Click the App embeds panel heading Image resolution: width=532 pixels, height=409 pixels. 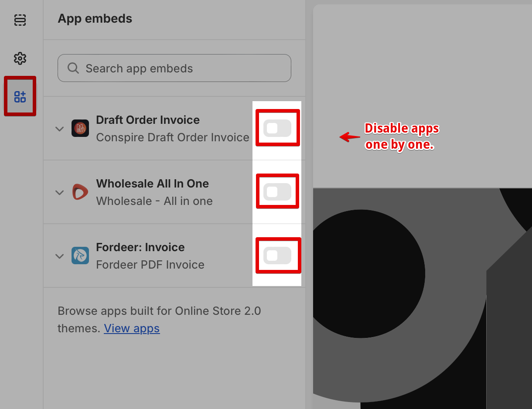click(x=95, y=19)
